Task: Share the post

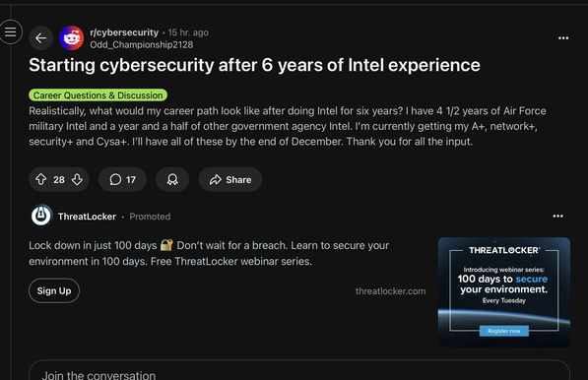Action: point(230,179)
